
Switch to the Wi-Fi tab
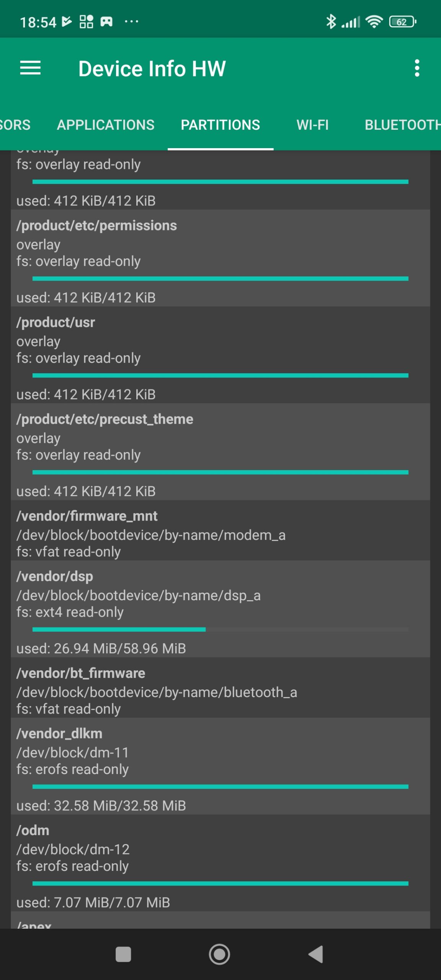[x=312, y=125]
